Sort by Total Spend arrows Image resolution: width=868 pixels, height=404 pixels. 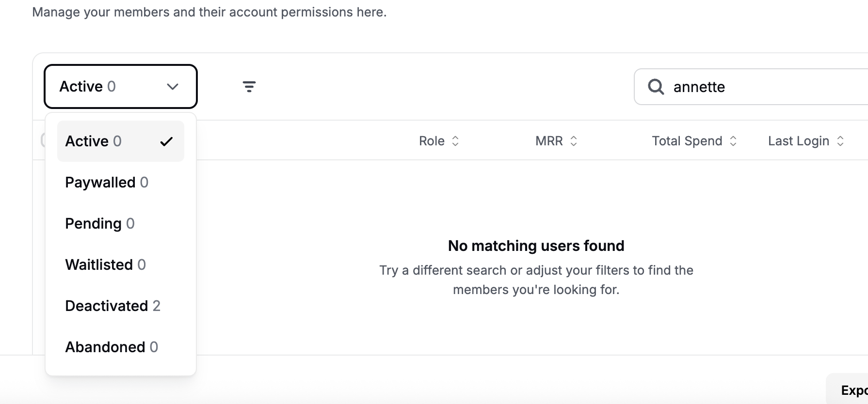733,141
